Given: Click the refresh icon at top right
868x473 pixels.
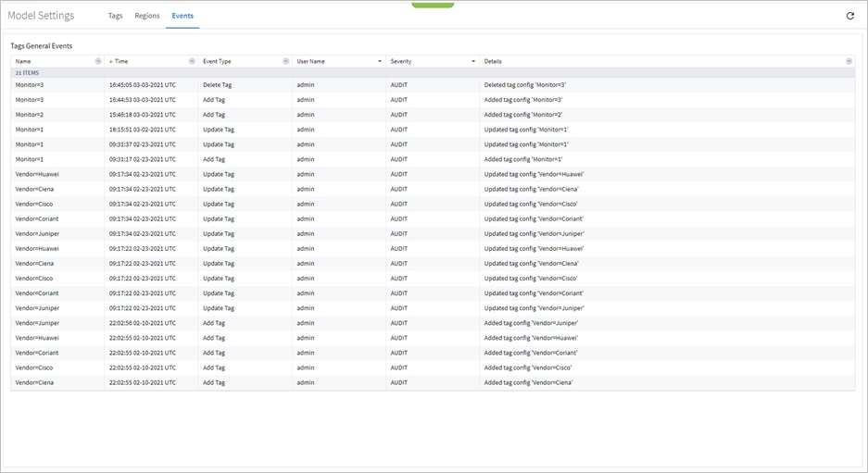Looking at the screenshot, I should pyautogui.click(x=850, y=16).
